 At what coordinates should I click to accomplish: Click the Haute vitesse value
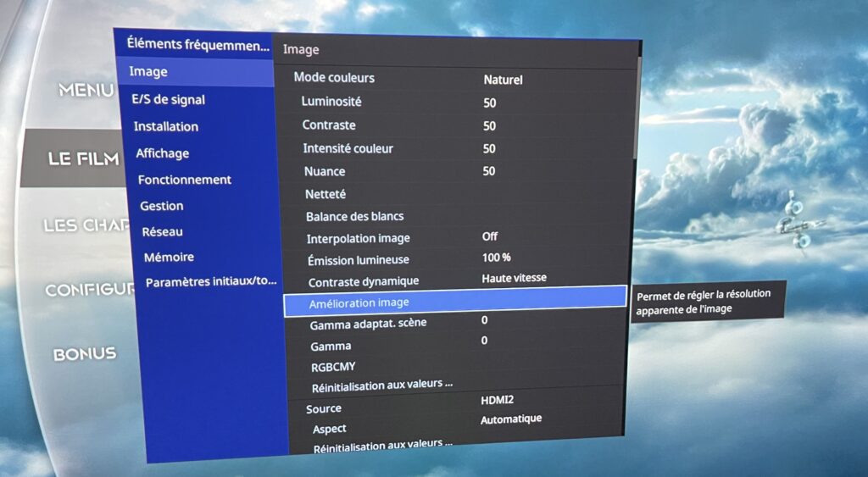(514, 279)
